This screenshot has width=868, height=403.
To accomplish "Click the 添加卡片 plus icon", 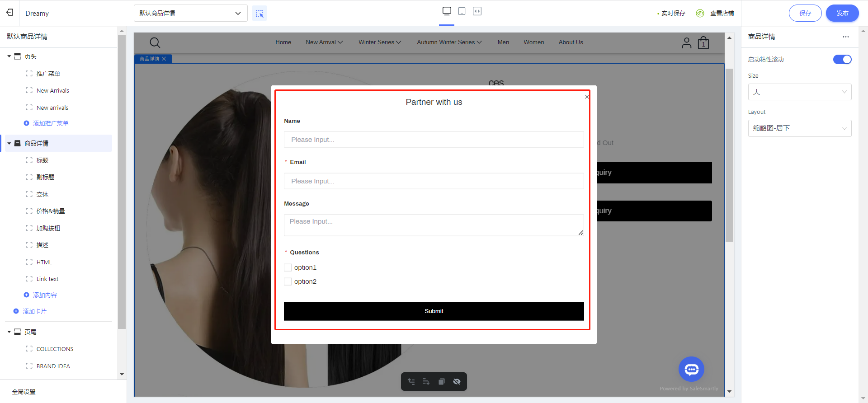I will (16, 311).
